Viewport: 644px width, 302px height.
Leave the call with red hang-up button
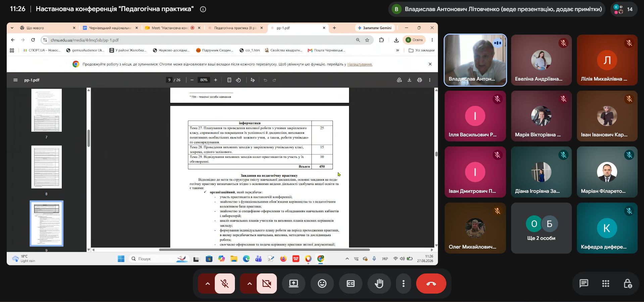click(431, 284)
